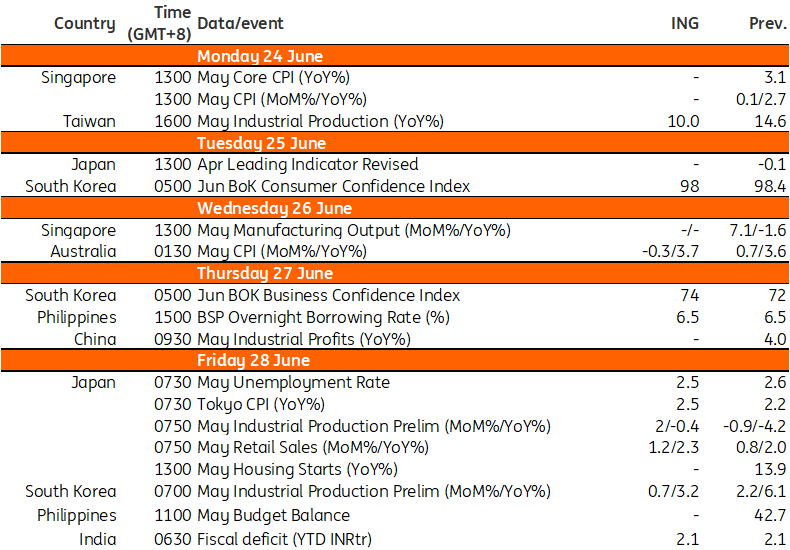Click India in country column

[98, 539]
